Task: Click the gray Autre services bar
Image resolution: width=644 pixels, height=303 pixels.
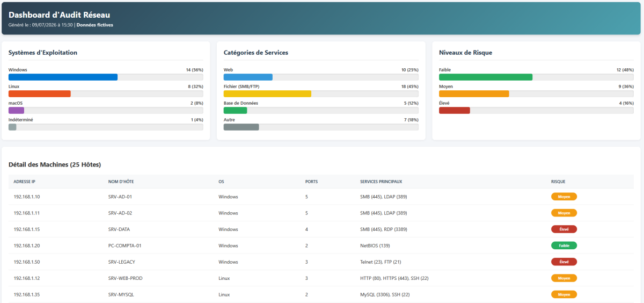Action: click(x=241, y=127)
